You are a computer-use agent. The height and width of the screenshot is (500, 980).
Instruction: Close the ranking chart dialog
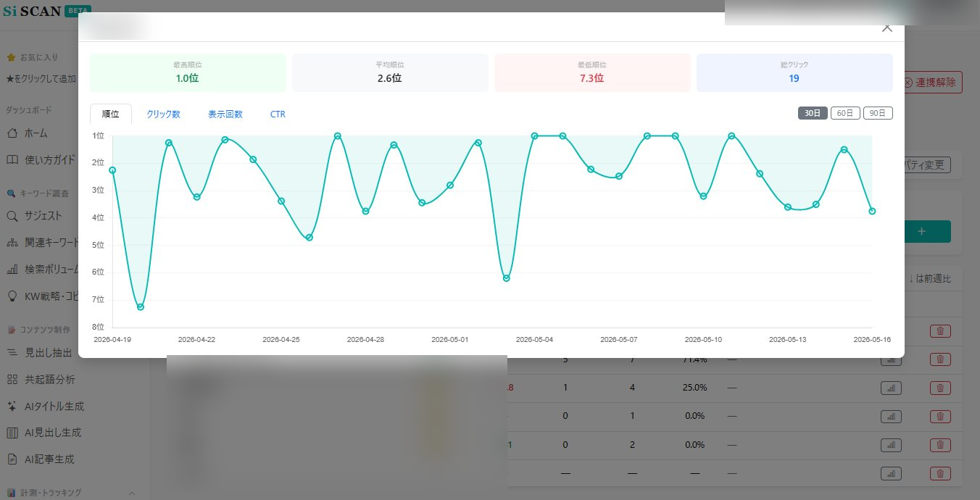tap(886, 28)
